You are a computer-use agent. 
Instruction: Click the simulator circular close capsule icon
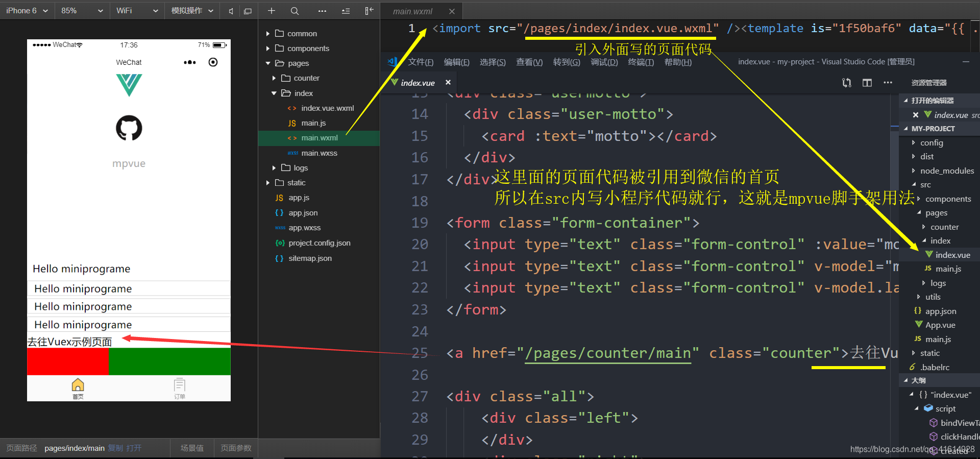tap(213, 62)
